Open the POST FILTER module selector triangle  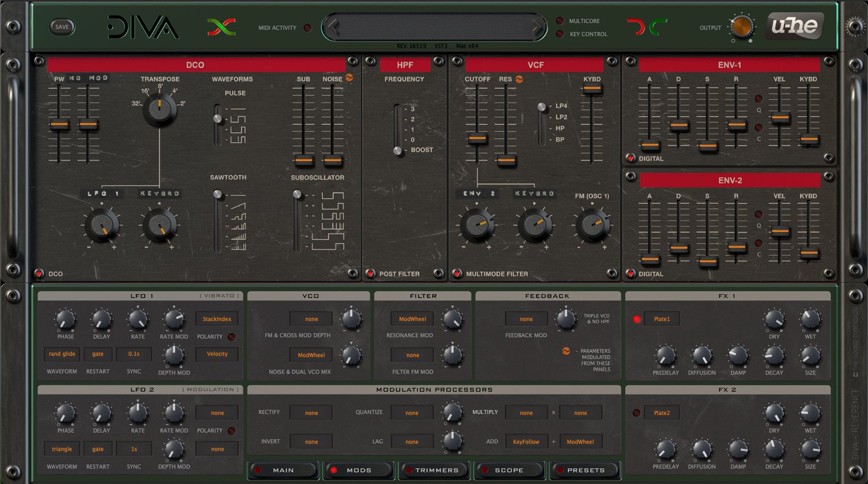pyautogui.click(x=370, y=274)
